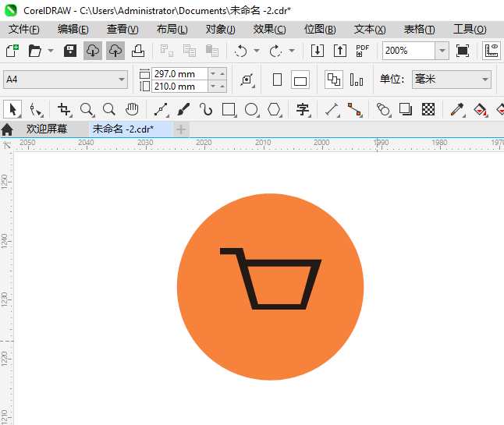
Task: Click the Auto-fit page icon
Action: [x=247, y=80]
